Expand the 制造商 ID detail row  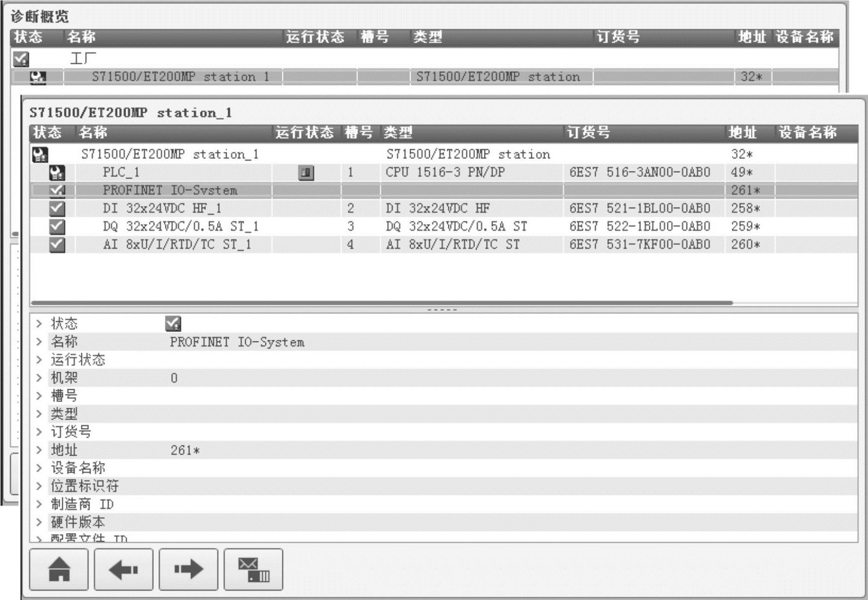[39, 504]
